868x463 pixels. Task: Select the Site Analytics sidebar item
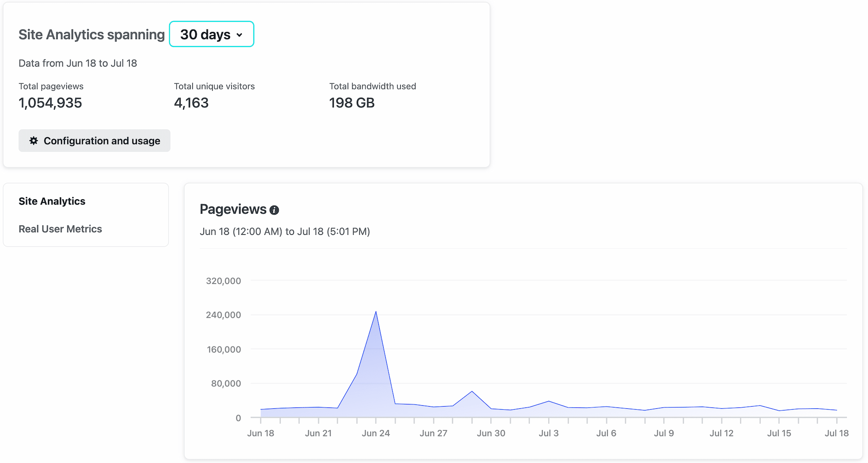click(x=52, y=201)
